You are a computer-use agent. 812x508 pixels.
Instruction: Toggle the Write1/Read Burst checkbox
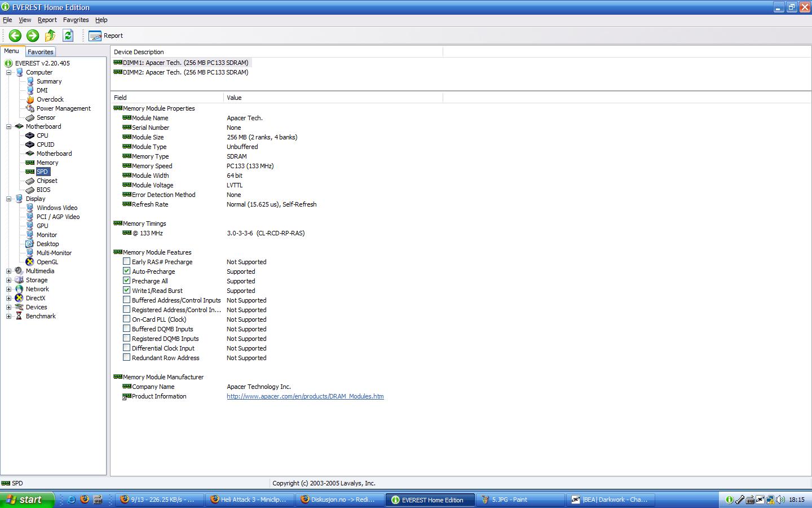point(126,290)
